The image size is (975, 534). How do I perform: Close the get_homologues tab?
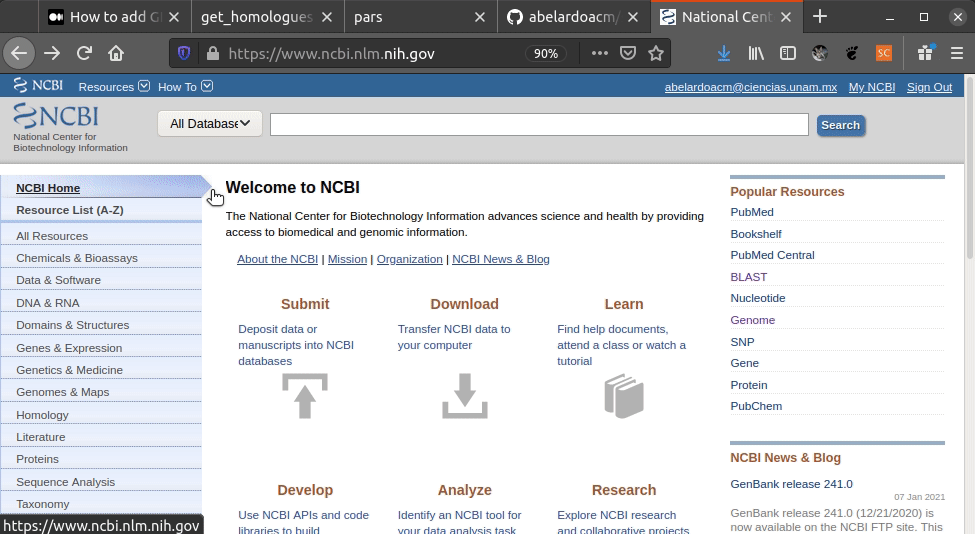click(327, 17)
